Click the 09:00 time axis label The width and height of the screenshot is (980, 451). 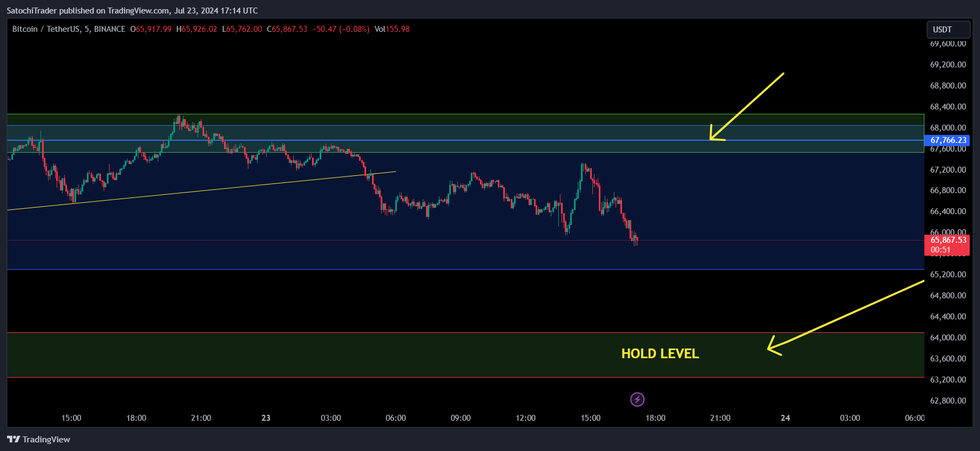(461, 418)
